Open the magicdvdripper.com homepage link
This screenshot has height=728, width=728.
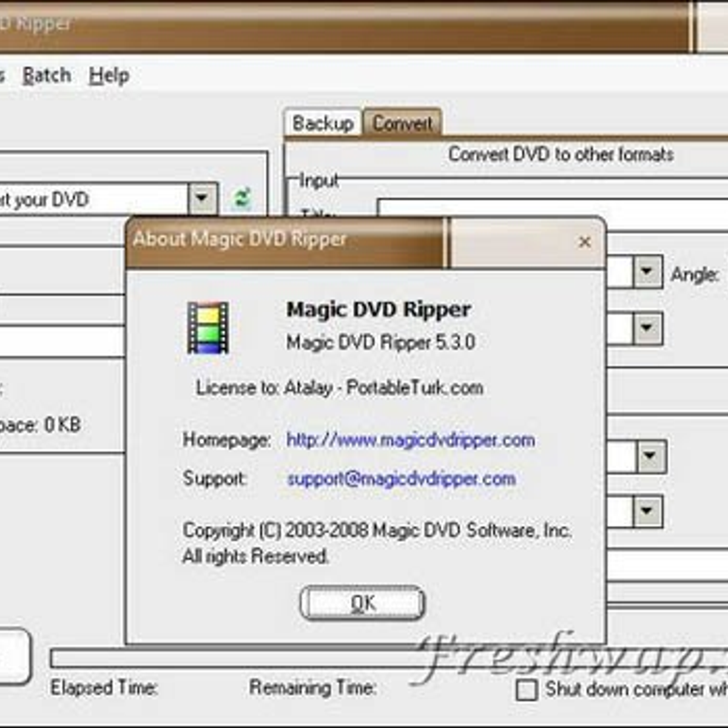click(x=411, y=440)
